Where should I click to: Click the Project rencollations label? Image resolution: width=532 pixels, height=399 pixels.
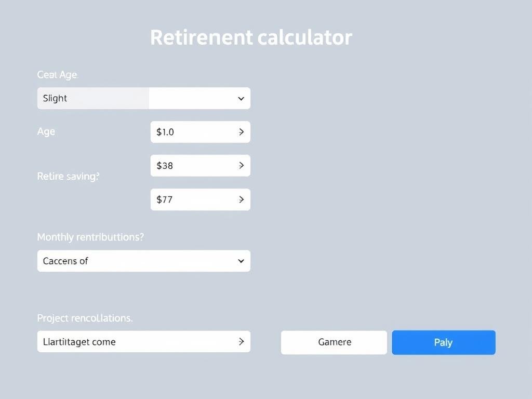click(x=85, y=318)
